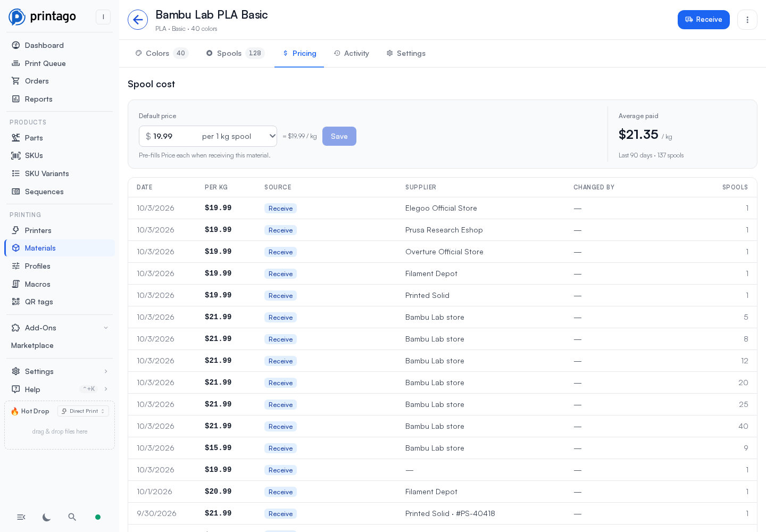
Task: Click the blue Receive button
Action: (704, 20)
